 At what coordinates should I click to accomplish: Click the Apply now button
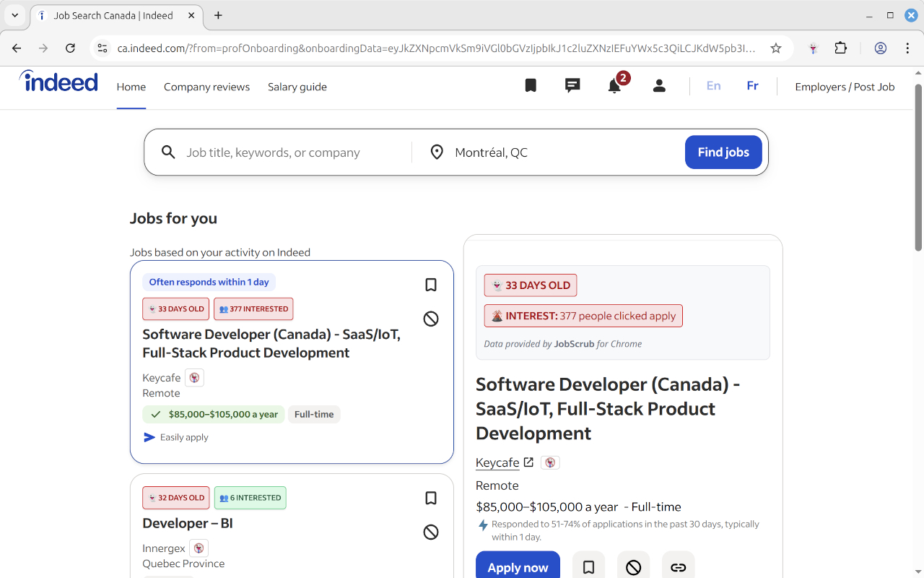pos(518,567)
